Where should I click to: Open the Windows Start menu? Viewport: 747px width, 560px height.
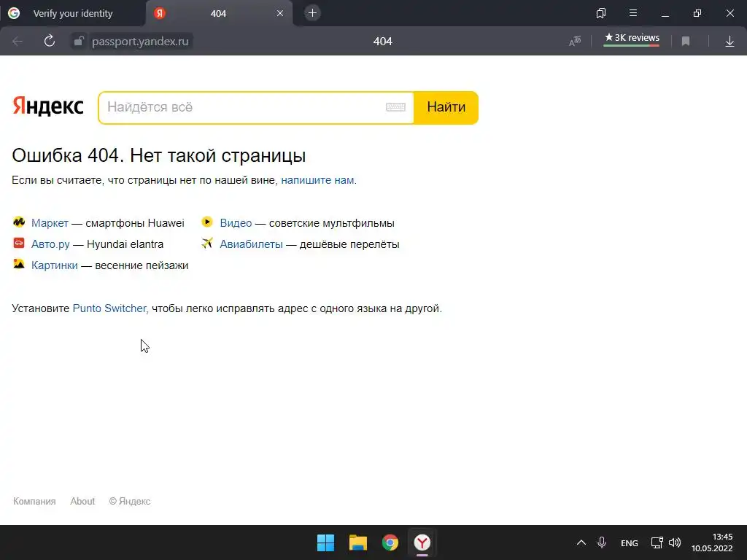point(326,542)
